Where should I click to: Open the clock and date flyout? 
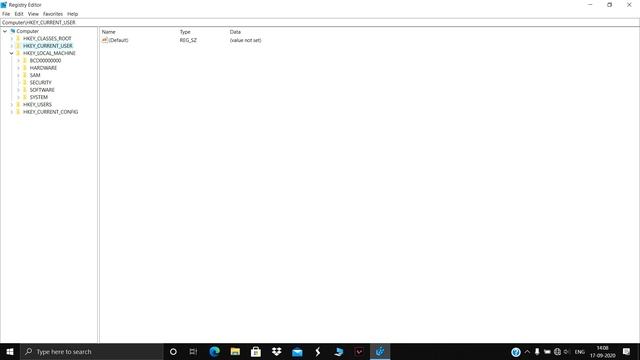click(602, 352)
